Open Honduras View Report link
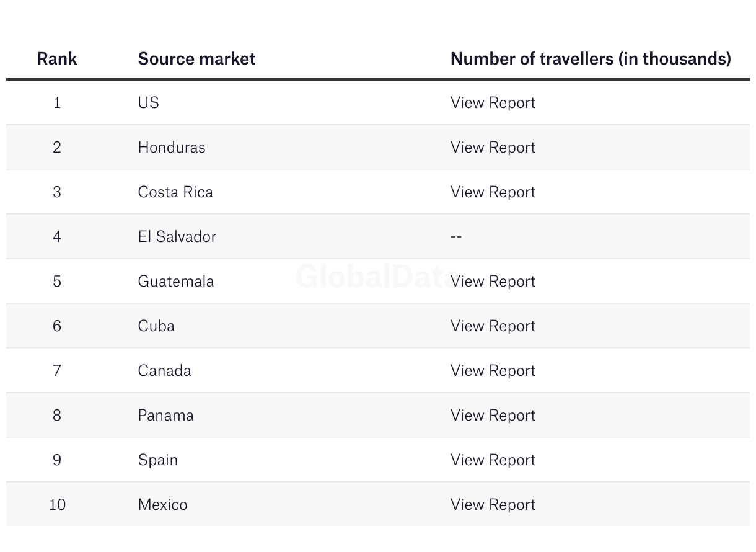The width and height of the screenshot is (756, 552). (x=493, y=147)
